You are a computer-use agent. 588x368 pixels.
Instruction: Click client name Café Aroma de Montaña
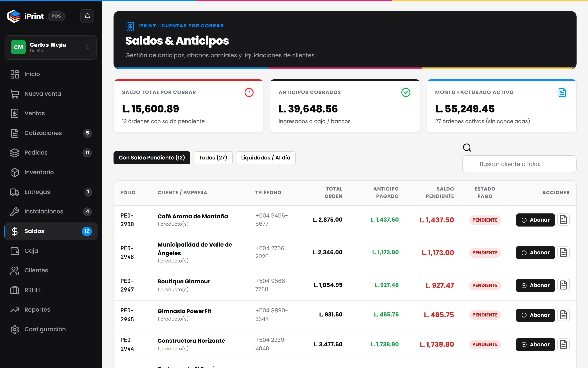point(193,216)
